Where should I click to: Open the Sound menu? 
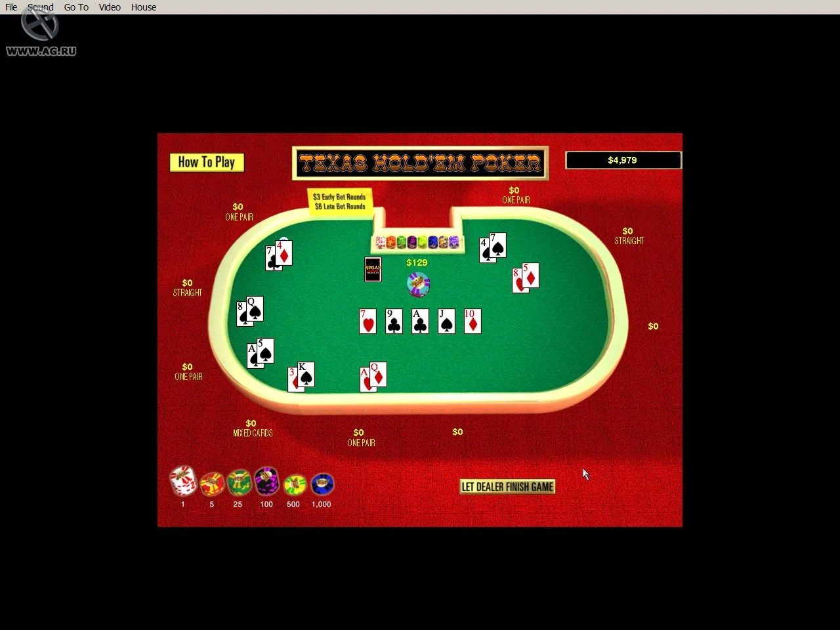pyautogui.click(x=41, y=7)
